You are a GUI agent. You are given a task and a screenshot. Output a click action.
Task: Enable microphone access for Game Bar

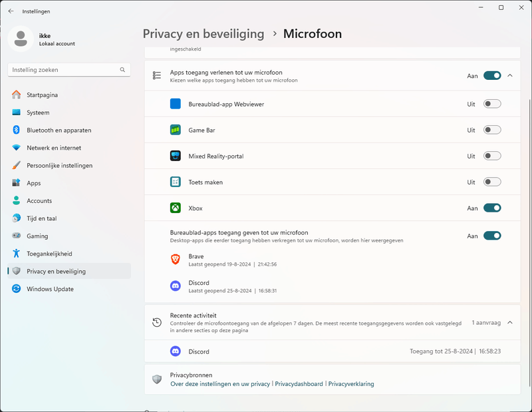(x=491, y=130)
